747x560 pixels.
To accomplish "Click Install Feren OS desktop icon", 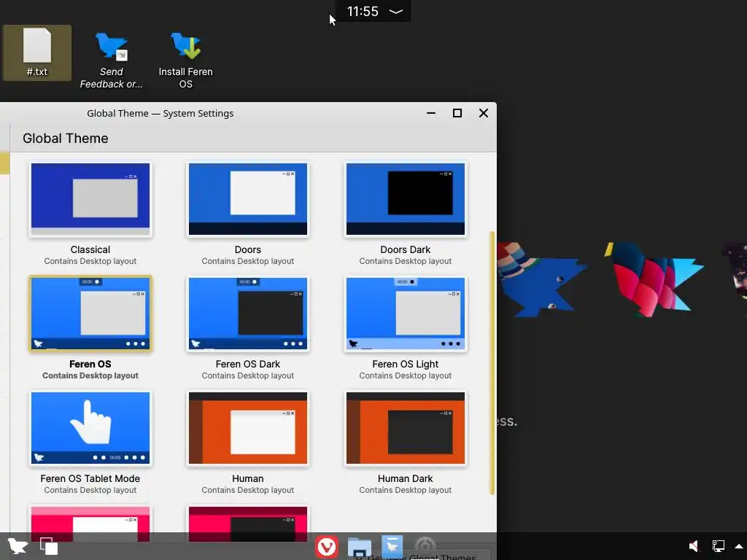I will pos(186,60).
